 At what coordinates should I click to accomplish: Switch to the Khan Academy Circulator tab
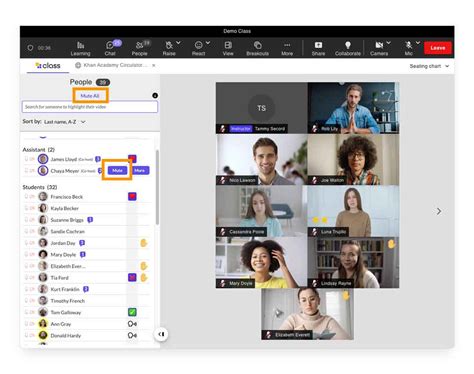tap(111, 65)
